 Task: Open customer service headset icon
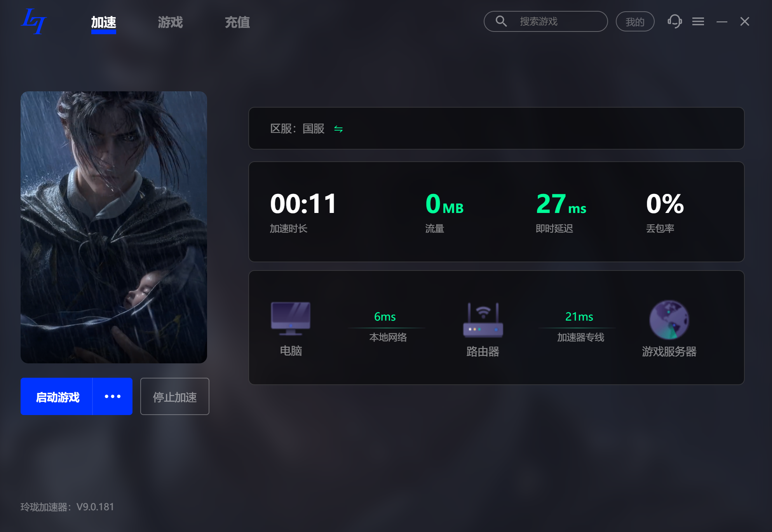coord(675,21)
